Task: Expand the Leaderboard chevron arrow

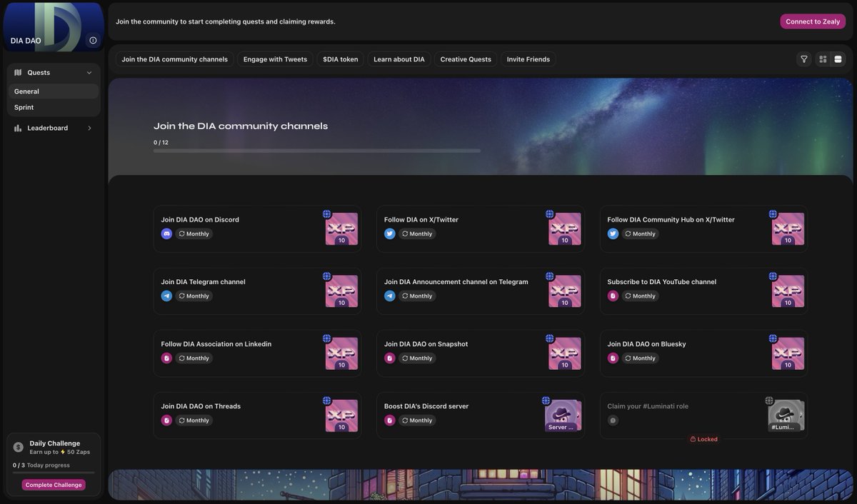Action: [x=89, y=128]
